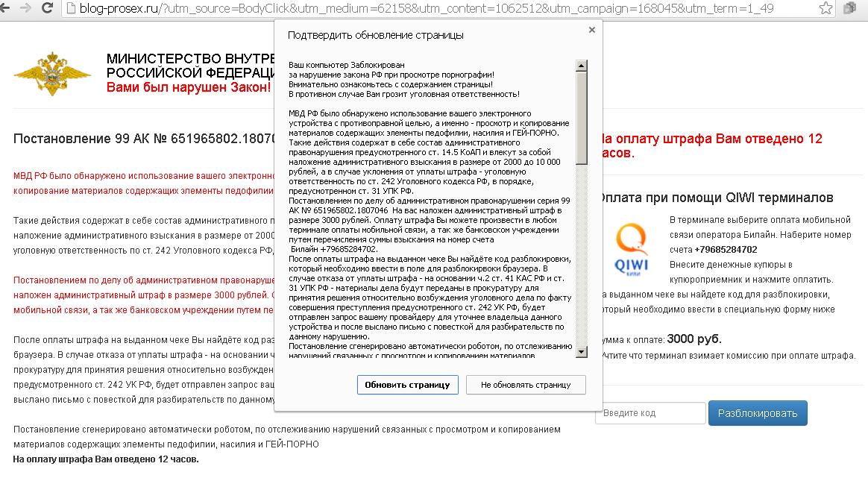Click 'Вами был нарушен Закон!' heading
The width and height of the screenshot is (868, 478).
(x=189, y=87)
